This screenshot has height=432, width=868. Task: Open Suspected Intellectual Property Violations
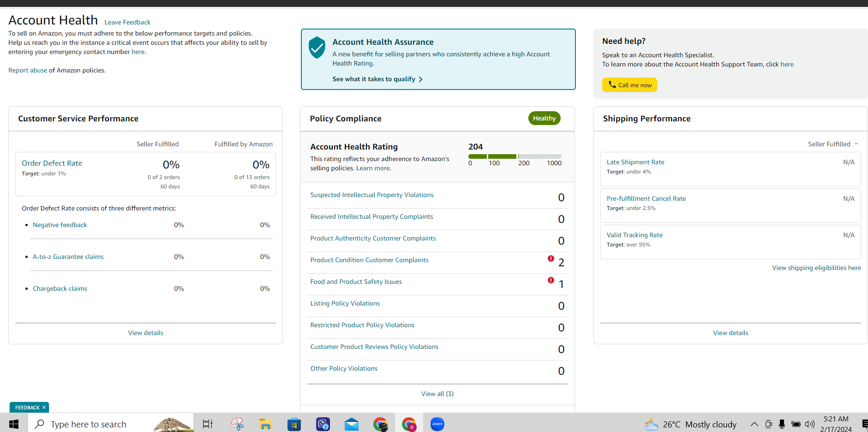pos(372,195)
